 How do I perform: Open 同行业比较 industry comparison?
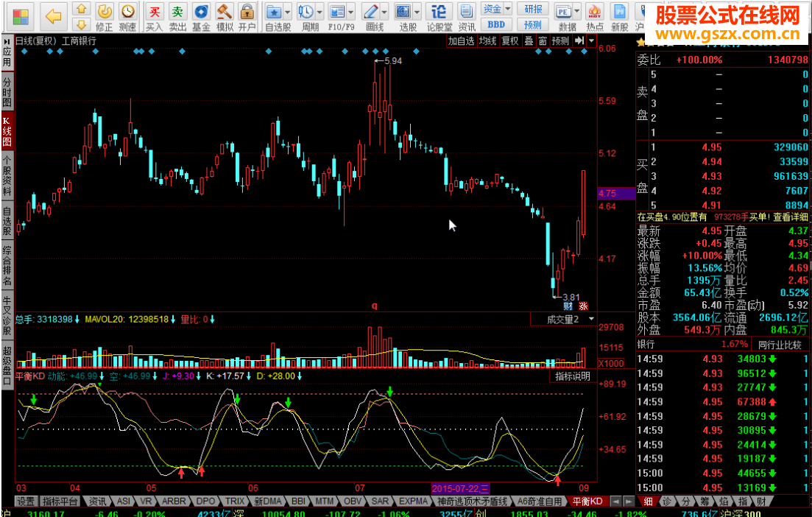[780, 345]
